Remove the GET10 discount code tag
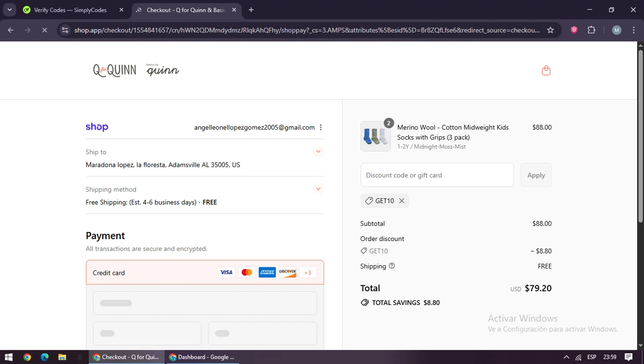Screen dimensions: 644x364 (x=402, y=201)
